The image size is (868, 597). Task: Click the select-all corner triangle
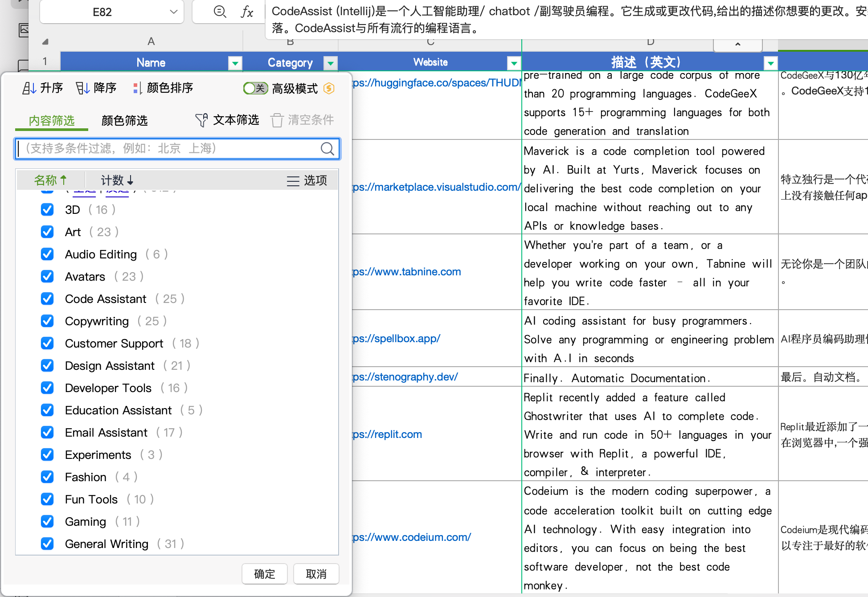tap(45, 41)
